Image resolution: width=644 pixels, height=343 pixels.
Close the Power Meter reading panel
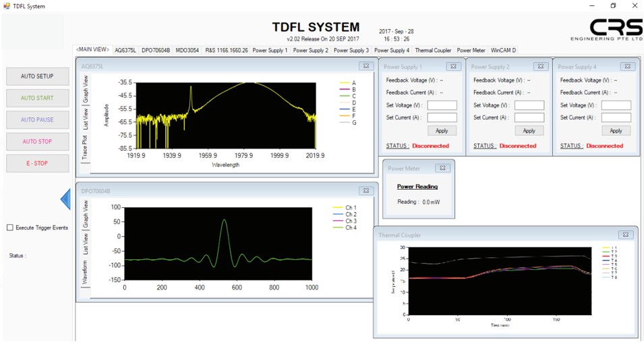(x=442, y=168)
